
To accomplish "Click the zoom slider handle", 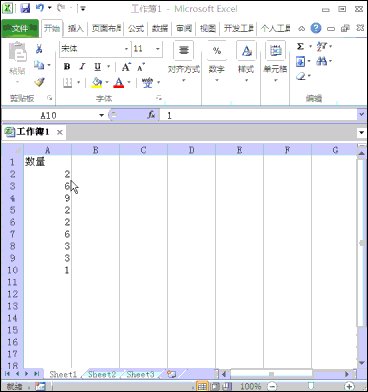I will 311,386.
